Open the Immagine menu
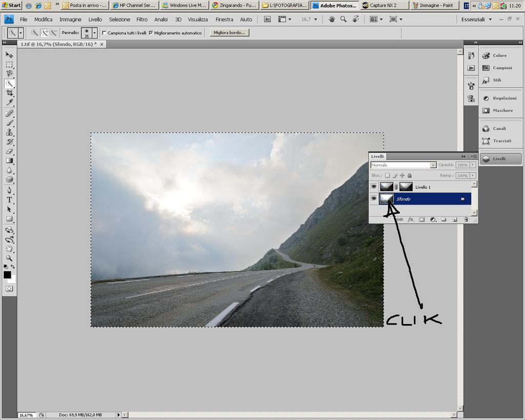This screenshot has height=420, width=525. (x=70, y=19)
